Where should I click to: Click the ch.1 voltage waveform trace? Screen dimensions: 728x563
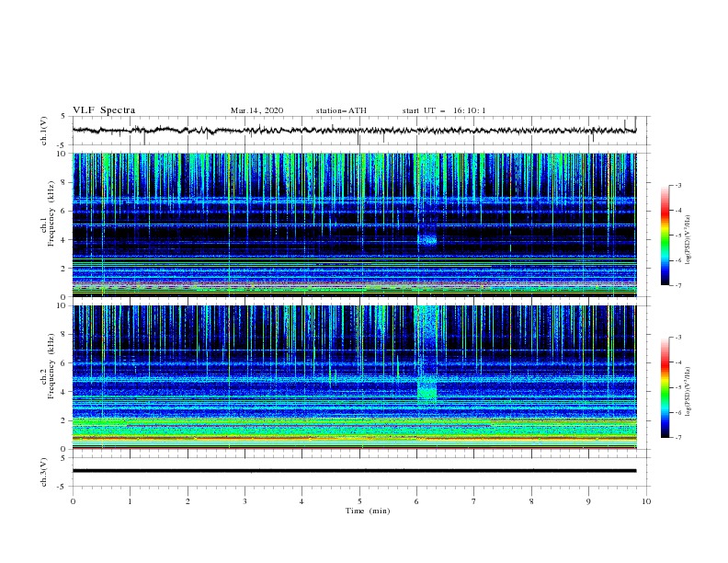[x=354, y=131]
